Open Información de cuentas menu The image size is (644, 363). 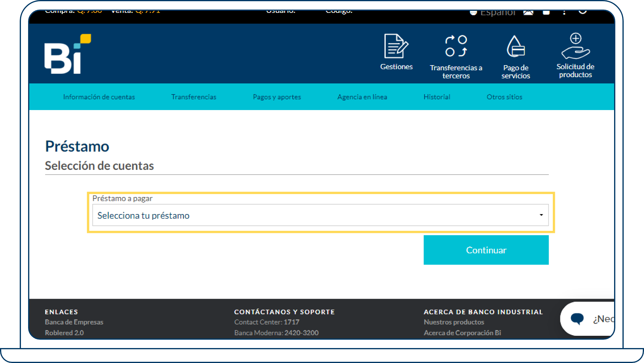99,97
